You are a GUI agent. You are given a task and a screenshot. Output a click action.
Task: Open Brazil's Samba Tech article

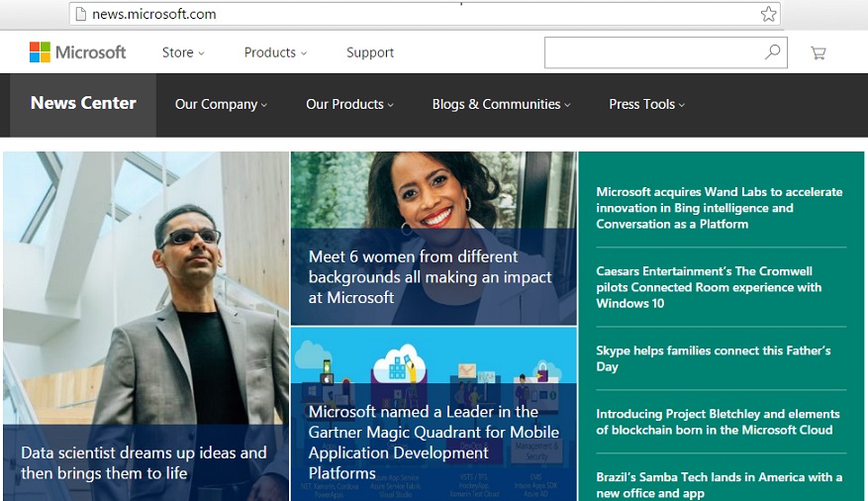(x=720, y=485)
